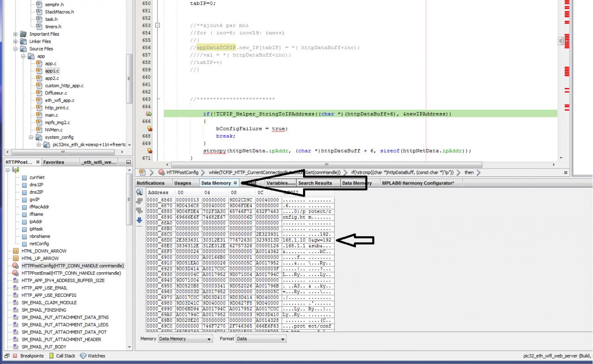Click the Call Stack icon in bottom bar
Screen dimensions: 593x364
51,356
